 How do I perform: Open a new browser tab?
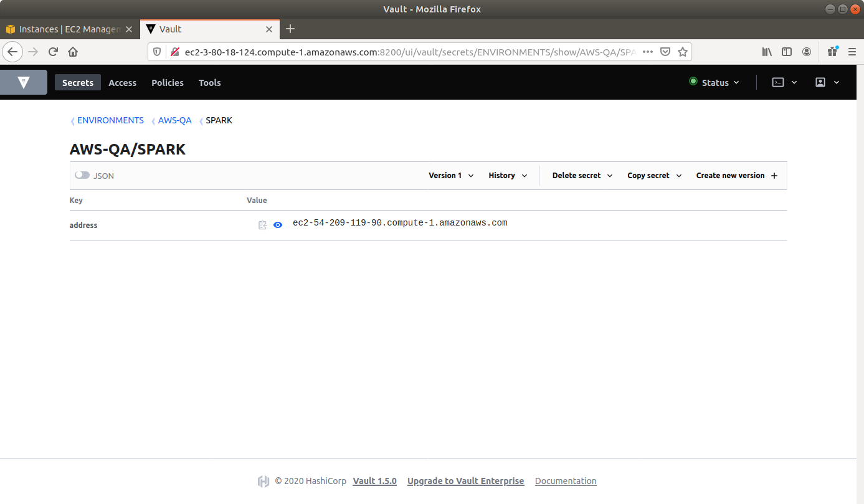[290, 29]
